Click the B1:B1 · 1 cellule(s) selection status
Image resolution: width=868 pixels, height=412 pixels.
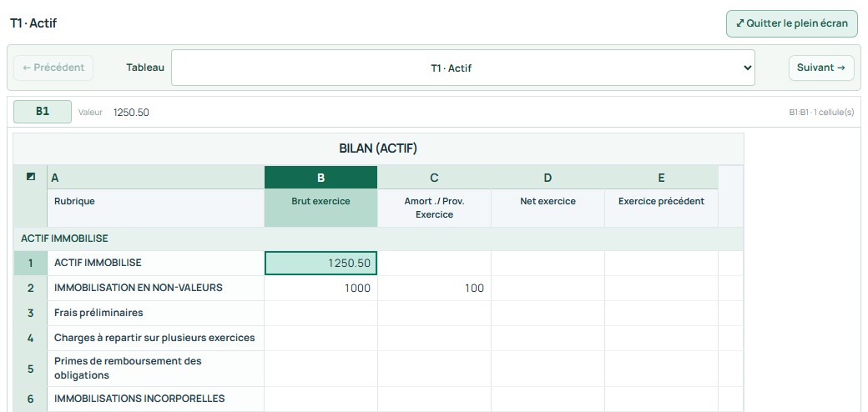click(821, 113)
